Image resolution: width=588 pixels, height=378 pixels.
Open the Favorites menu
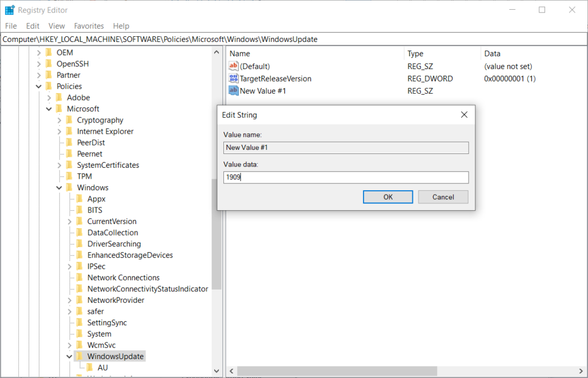pyautogui.click(x=88, y=26)
